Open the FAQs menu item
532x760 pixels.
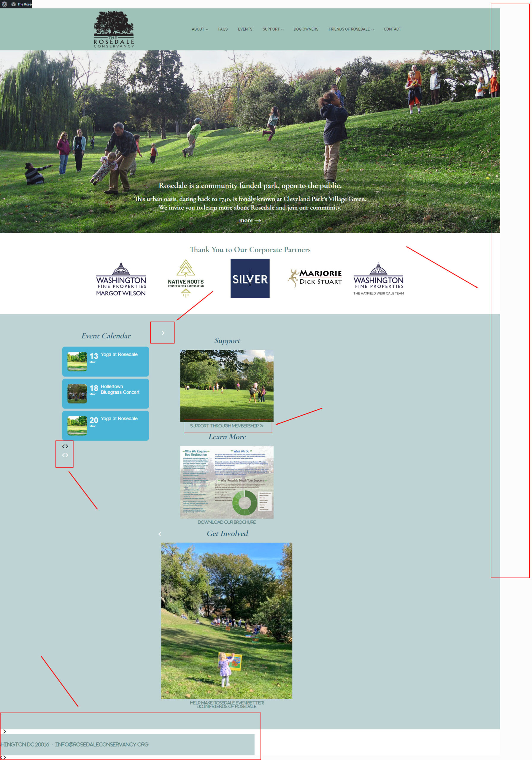pos(223,29)
